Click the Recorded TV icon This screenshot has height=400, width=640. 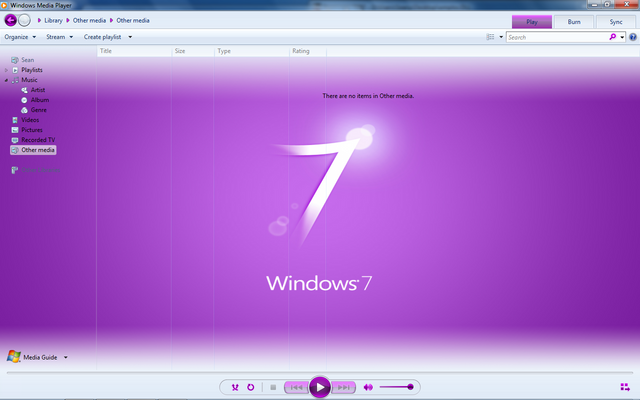pyautogui.click(x=15, y=140)
